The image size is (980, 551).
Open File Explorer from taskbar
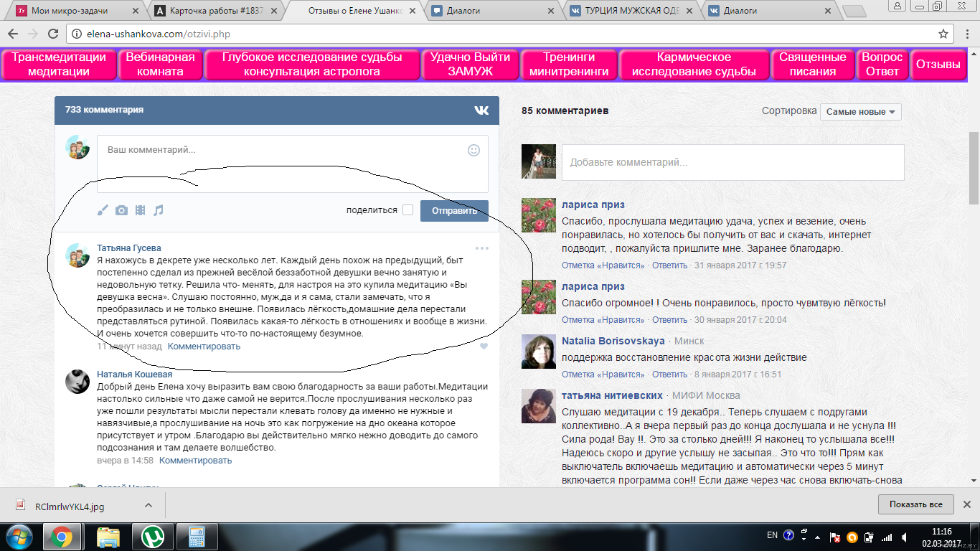(x=108, y=536)
